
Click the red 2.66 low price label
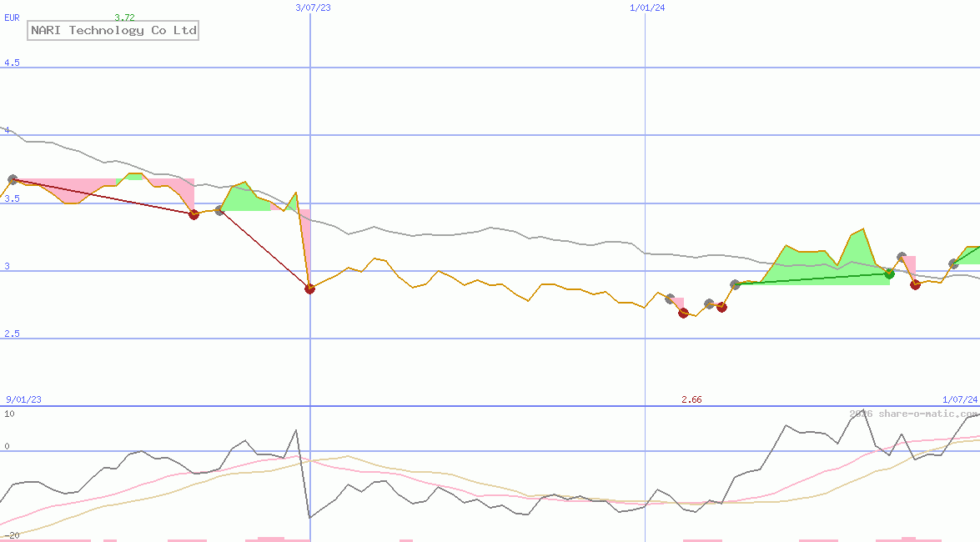tap(691, 399)
